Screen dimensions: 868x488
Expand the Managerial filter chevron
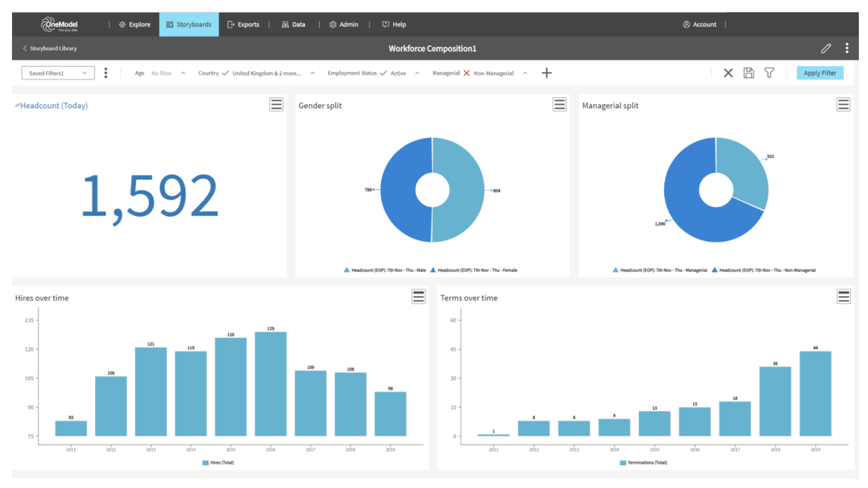(x=525, y=73)
